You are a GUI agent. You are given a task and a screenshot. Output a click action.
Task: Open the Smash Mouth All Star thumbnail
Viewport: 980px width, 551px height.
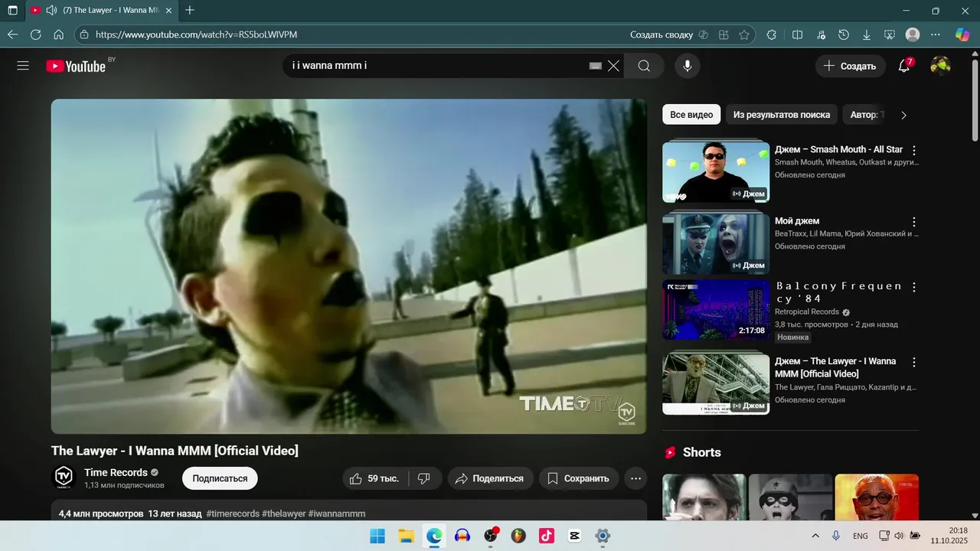[x=716, y=171]
